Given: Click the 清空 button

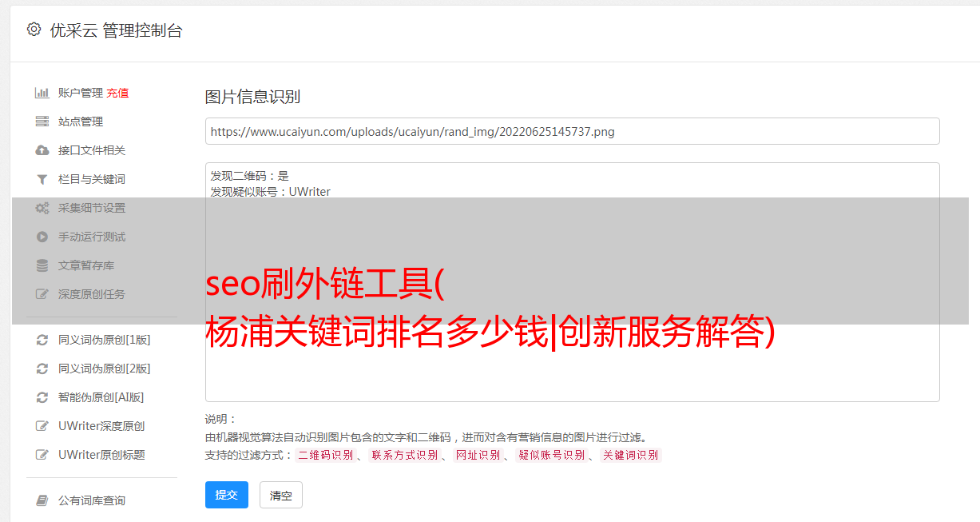Looking at the screenshot, I should [281, 495].
